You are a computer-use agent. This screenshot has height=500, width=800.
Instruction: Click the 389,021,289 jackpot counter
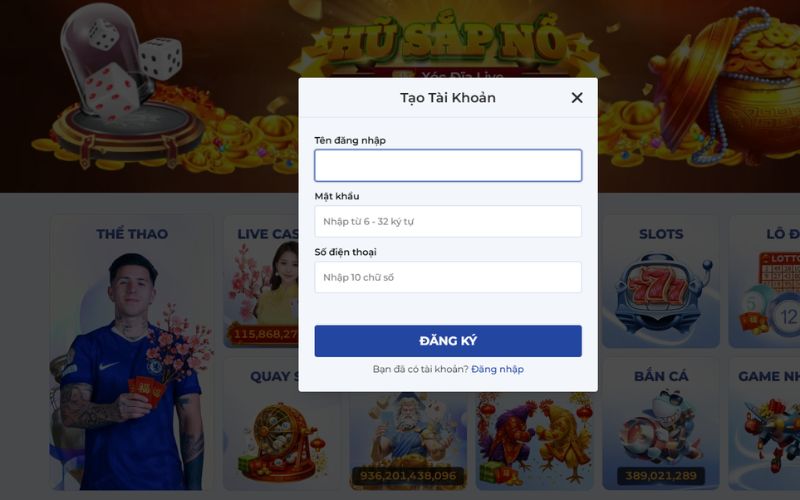pos(661,476)
